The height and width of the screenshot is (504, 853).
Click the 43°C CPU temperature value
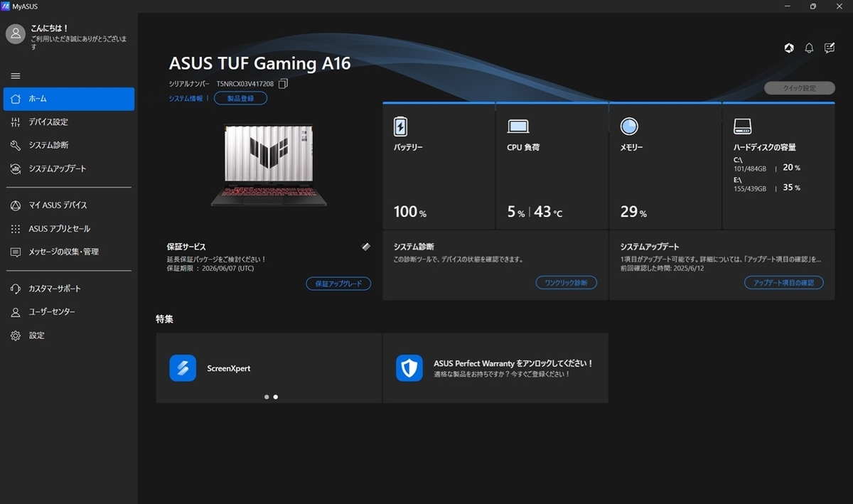(x=548, y=212)
